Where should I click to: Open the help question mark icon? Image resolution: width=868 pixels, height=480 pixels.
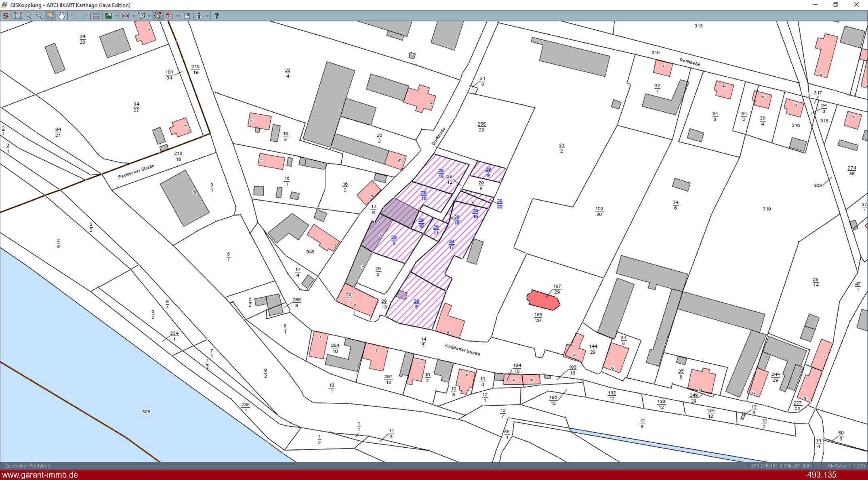pyautogui.click(x=216, y=16)
